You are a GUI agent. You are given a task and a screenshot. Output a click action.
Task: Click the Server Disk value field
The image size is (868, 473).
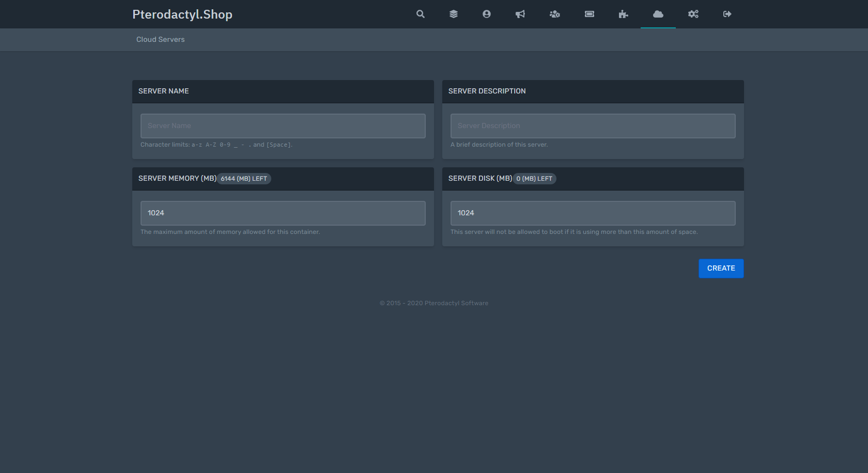(x=593, y=213)
